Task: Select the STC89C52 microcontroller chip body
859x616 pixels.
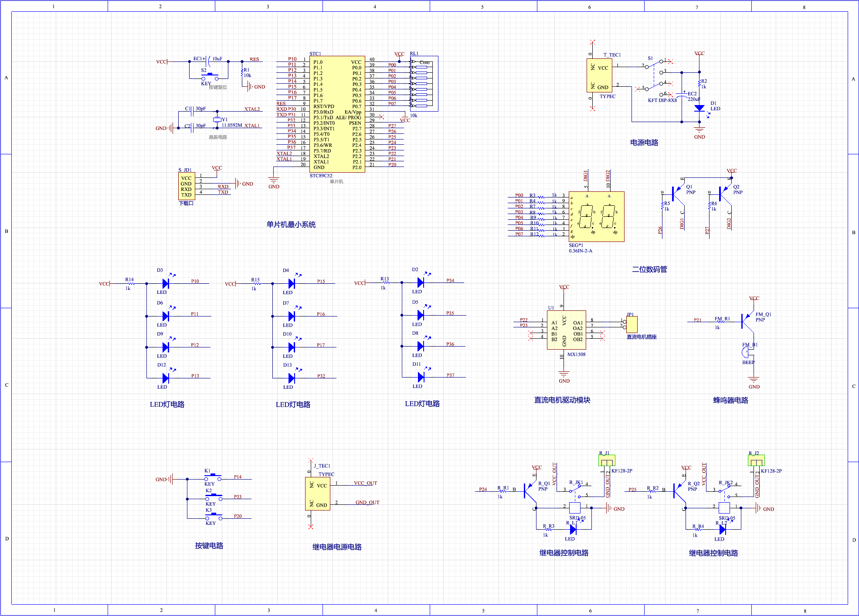Action: pyautogui.click(x=337, y=114)
